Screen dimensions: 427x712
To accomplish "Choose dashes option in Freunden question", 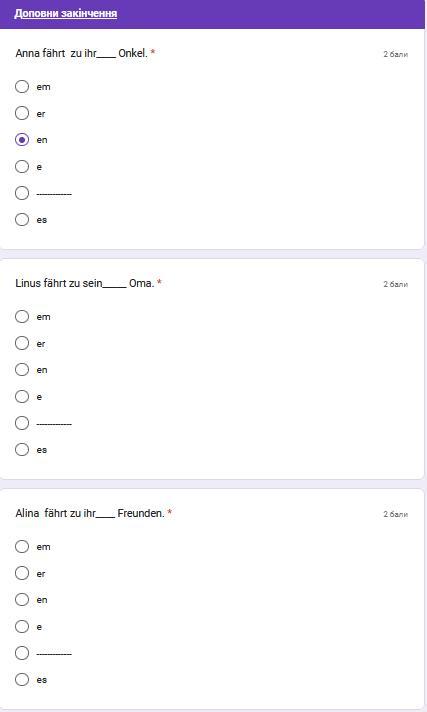I will click(22, 653).
